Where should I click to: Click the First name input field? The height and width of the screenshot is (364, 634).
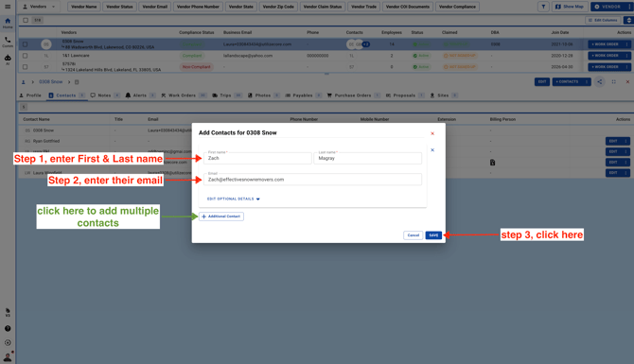257,158
